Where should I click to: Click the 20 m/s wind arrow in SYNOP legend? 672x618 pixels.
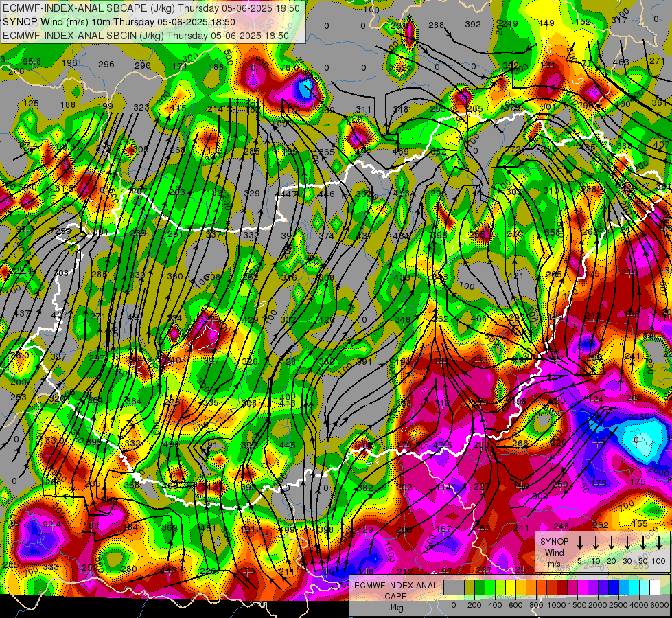point(611,543)
